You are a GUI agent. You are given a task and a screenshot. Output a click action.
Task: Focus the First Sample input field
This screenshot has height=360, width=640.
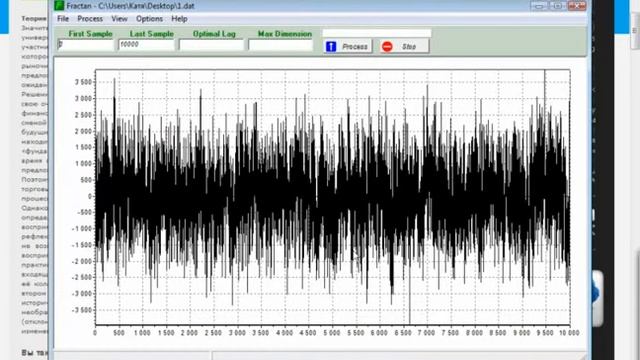pos(85,45)
